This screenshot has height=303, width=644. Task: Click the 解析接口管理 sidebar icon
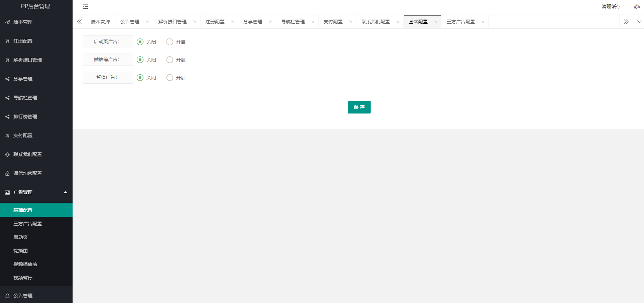7,60
